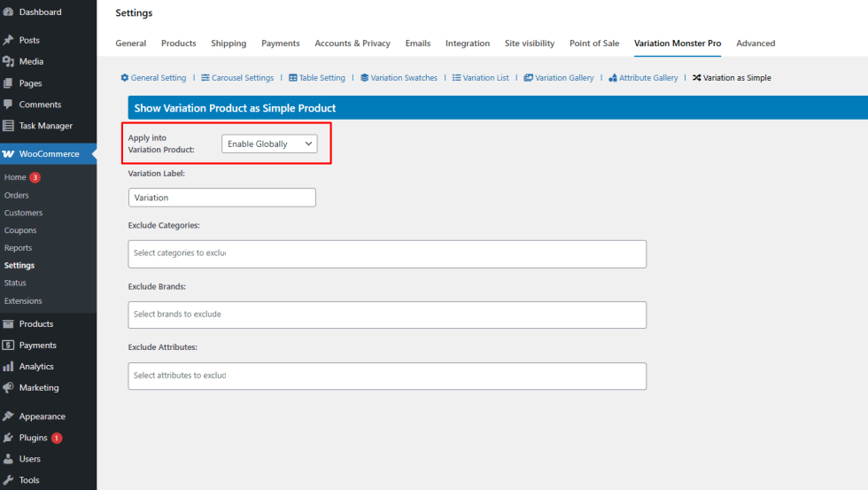Click the Task Manager list icon
The width and height of the screenshot is (868, 490).
click(x=8, y=126)
